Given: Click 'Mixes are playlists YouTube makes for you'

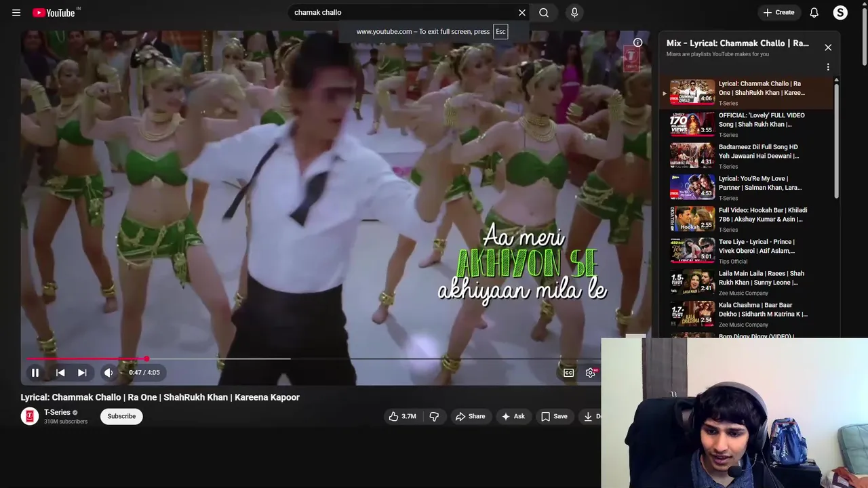Looking at the screenshot, I should (717, 54).
